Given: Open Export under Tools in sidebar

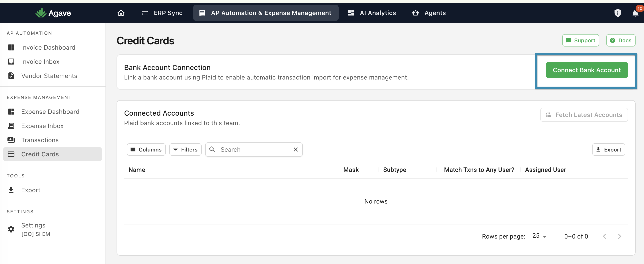Looking at the screenshot, I should click(x=53, y=190).
